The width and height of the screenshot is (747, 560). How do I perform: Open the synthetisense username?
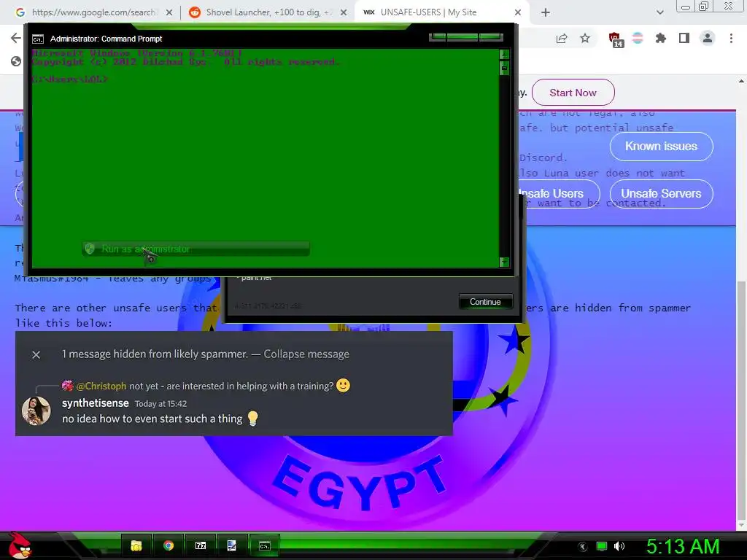point(96,402)
